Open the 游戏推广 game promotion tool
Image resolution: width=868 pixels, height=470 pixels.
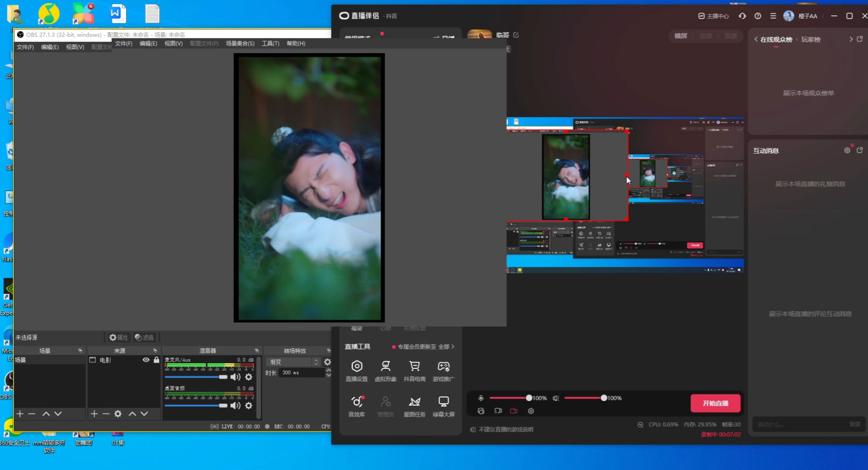[x=443, y=370]
